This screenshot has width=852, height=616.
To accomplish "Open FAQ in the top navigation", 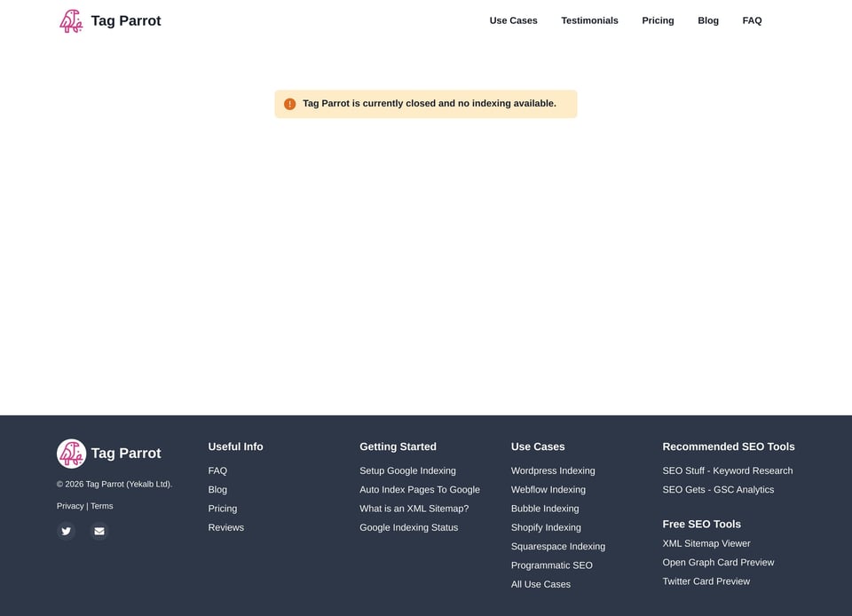I will 752,20.
